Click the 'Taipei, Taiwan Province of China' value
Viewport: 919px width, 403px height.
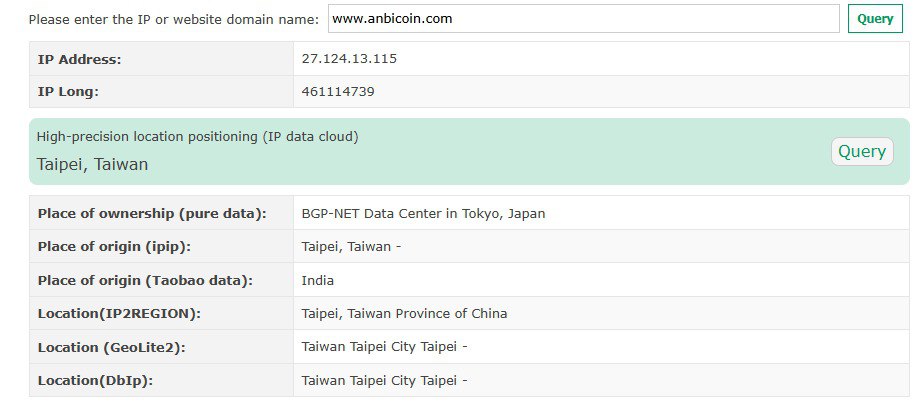[x=404, y=314]
